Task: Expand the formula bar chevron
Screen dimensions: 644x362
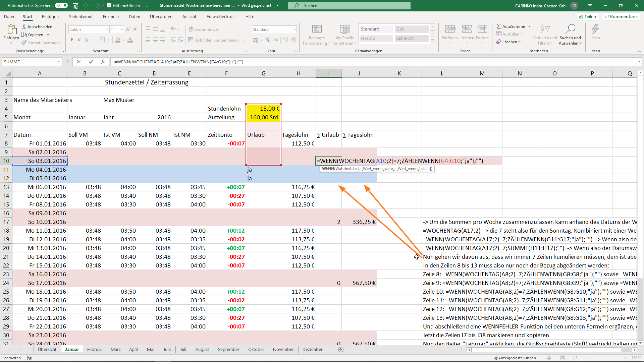Action: point(639,62)
